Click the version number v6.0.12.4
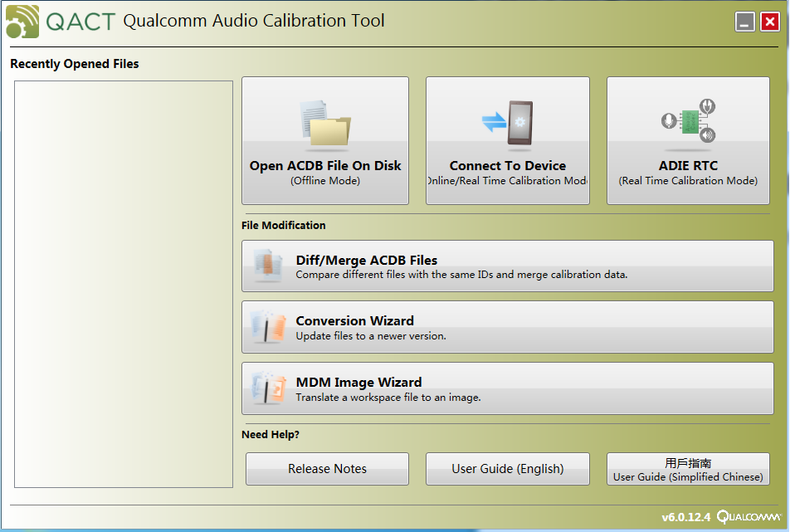Screen dimensions: 790x532 (x=685, y=517)
